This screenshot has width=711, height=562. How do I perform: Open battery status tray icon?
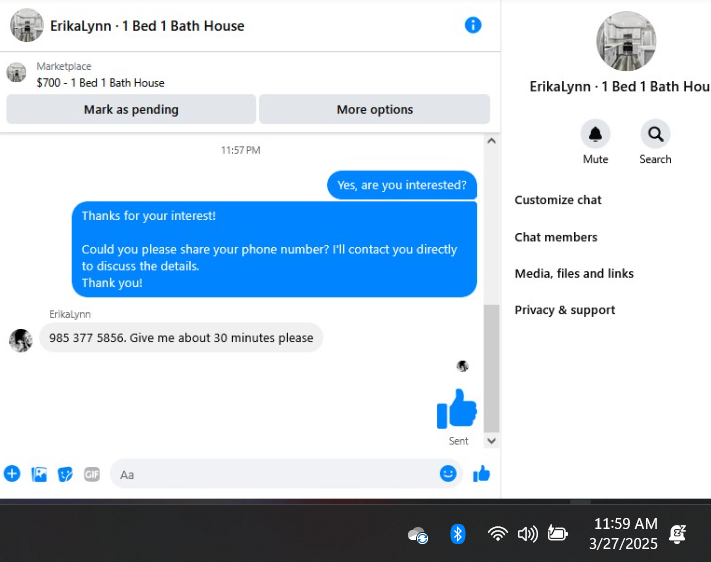point(557,533)
